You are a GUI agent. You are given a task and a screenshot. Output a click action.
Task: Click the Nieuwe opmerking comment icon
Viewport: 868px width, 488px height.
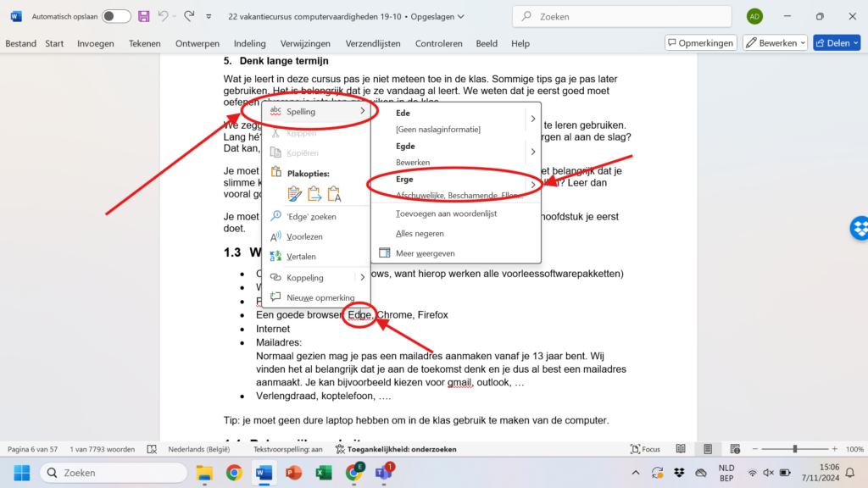click(275, 297)
